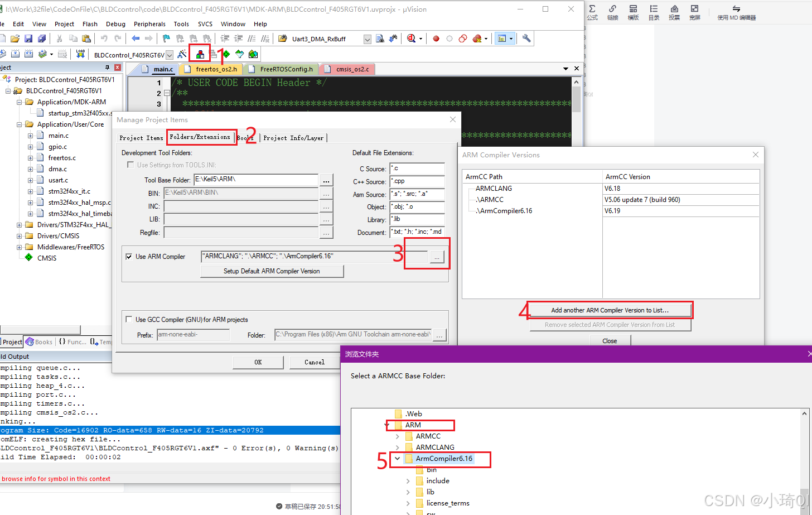Switch to FreeRTOSConfig.h editor tab

282,69
